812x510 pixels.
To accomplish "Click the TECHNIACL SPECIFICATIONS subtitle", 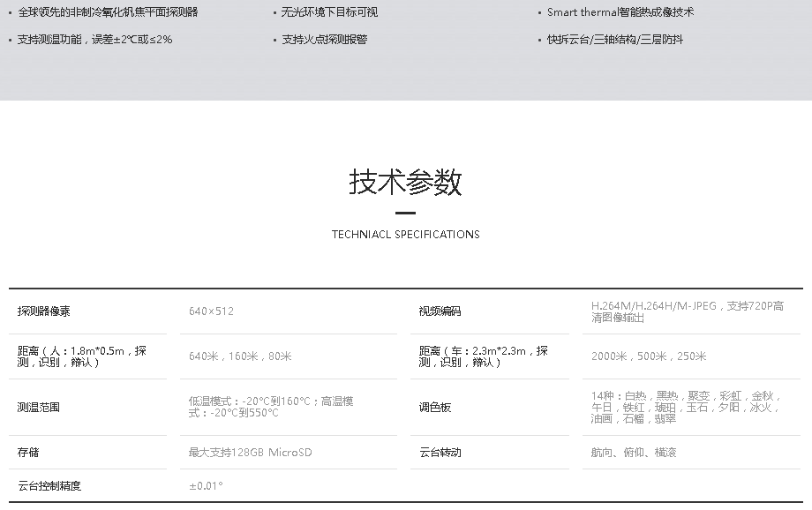I will coord(405,235).
